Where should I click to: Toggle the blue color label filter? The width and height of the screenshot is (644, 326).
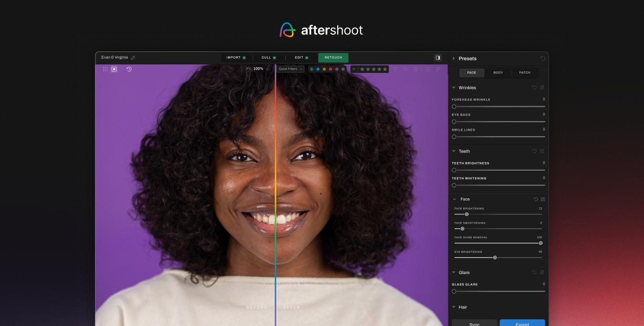tap(318, 69)
